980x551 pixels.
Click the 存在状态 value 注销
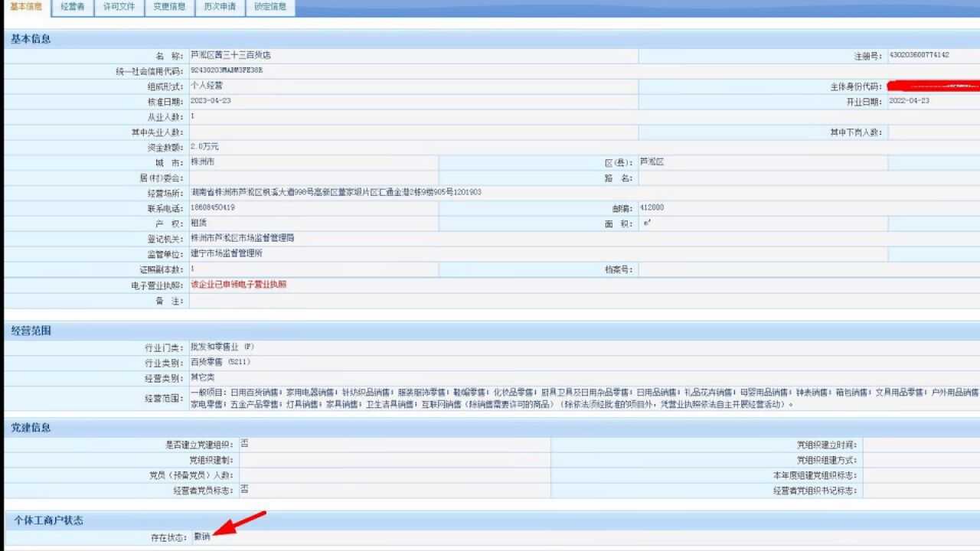pos(202,536)
